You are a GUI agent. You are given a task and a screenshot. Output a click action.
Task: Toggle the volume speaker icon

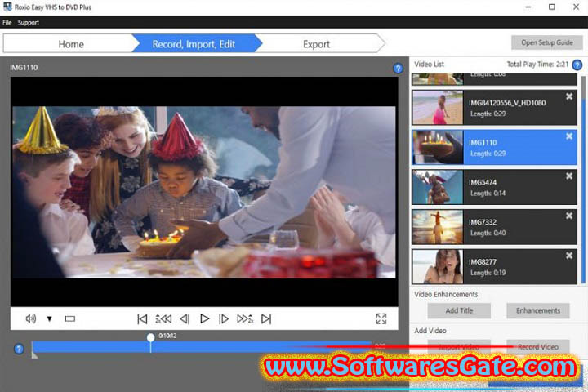[x=31, y=318]
